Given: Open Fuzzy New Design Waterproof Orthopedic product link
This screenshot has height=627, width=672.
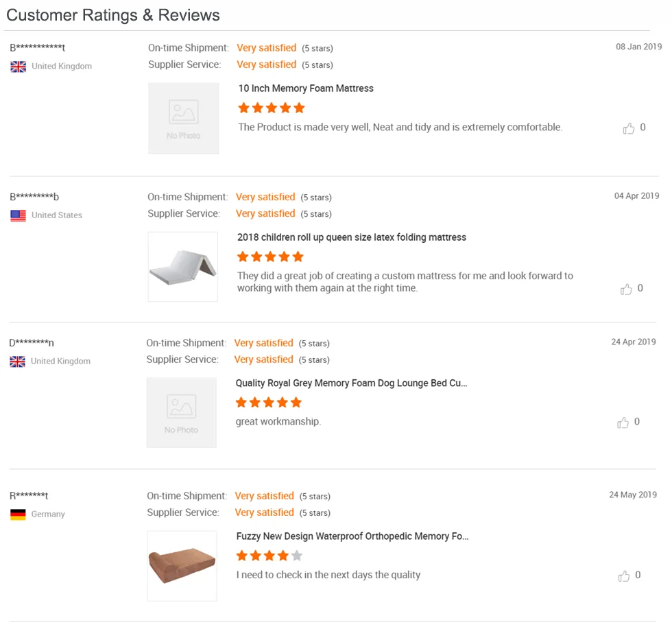Looking at the screenshot, I should tap(352, 536).
